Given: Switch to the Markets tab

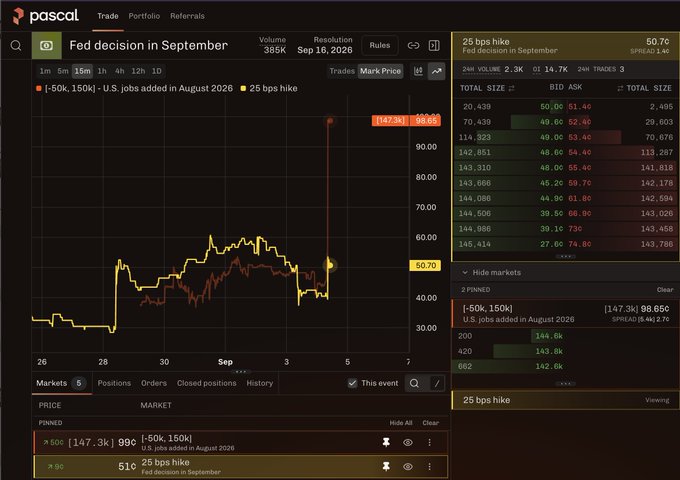Looking at the screenshot, I should tap(60, 383).
